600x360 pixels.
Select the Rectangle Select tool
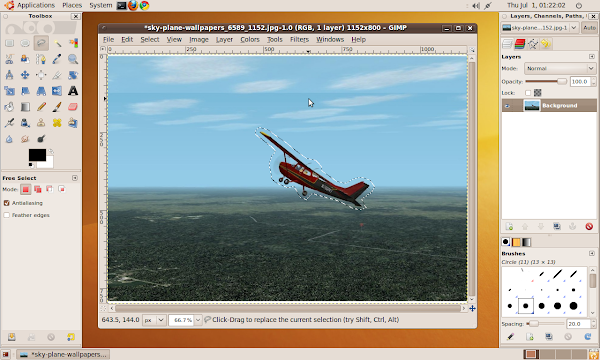tap(9, 43)
